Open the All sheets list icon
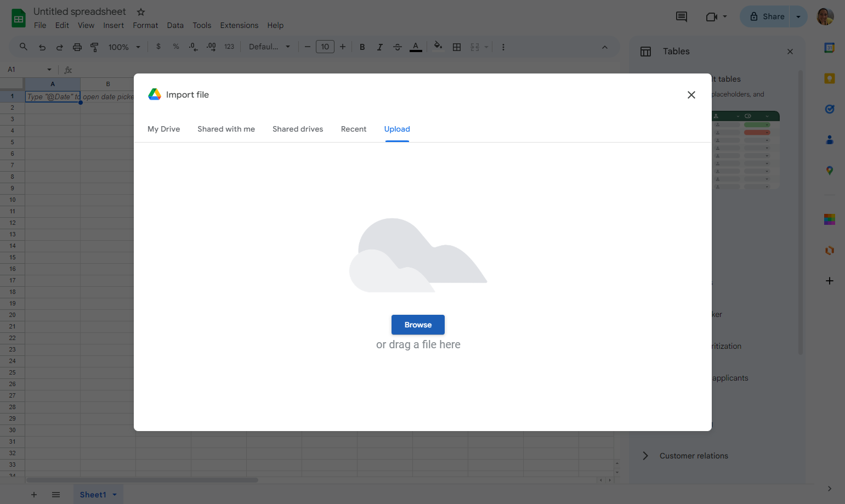845x504 pixels. [56, 495]
